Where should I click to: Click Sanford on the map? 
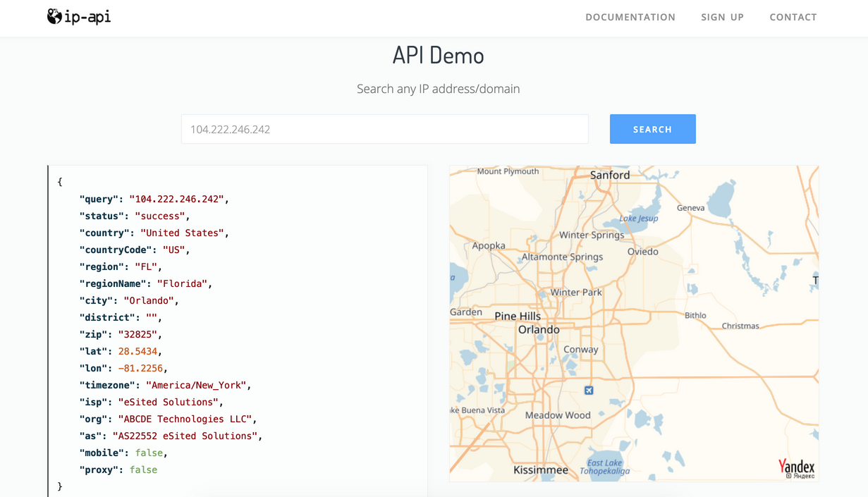click(x=610, y=175)
